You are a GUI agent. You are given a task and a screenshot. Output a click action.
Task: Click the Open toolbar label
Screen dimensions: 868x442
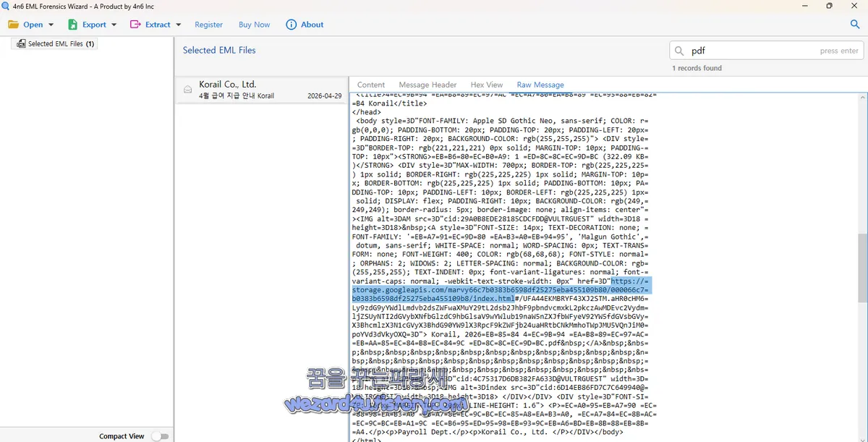(33, 25)
